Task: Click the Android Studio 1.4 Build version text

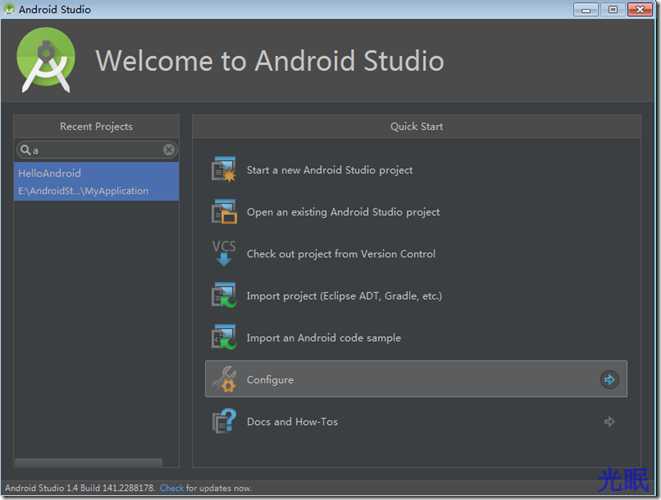Action: [x=79, y=488]
